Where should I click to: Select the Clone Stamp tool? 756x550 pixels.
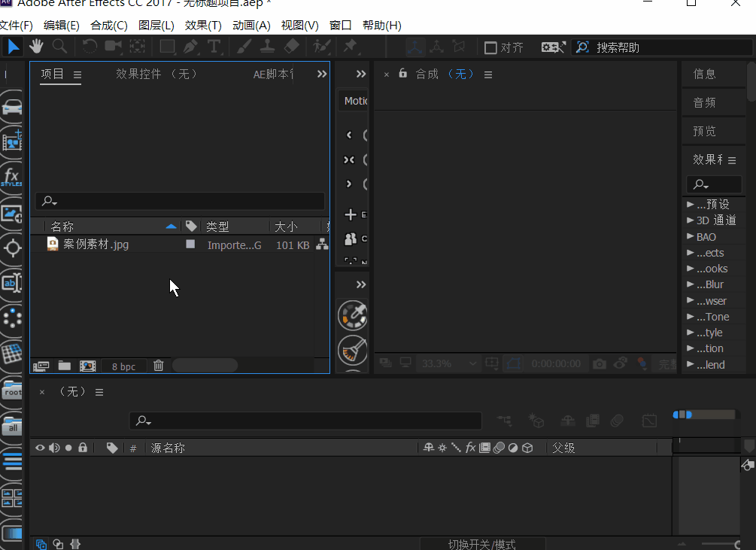click(x=267, y=47)
